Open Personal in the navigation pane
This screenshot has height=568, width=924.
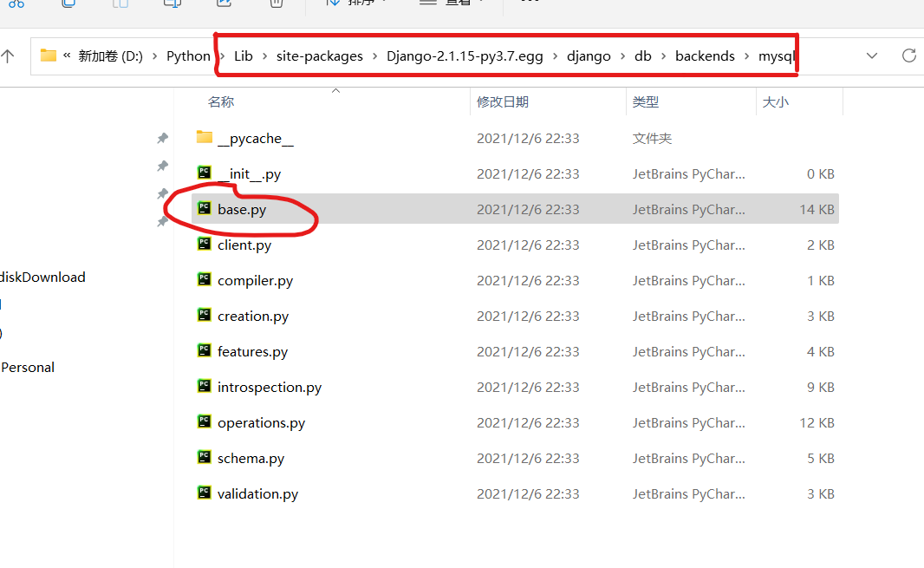(28, 368)
